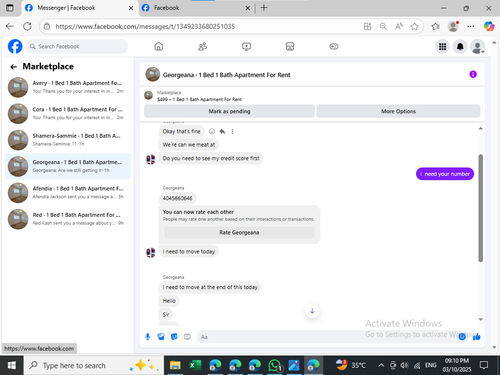
Task: Choose a GIF icon
Action: (187, 337)
